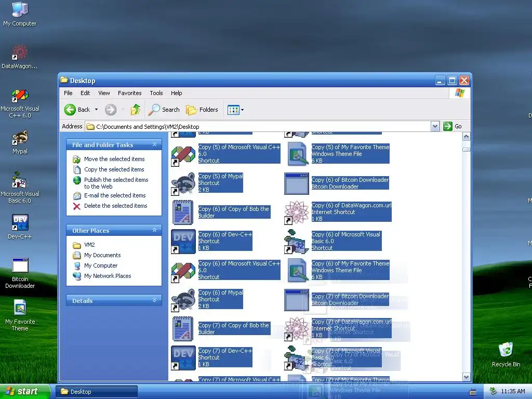
Task: Select Copy (6) of Dev-C++ icon
Action: click(x=183, y=242)
